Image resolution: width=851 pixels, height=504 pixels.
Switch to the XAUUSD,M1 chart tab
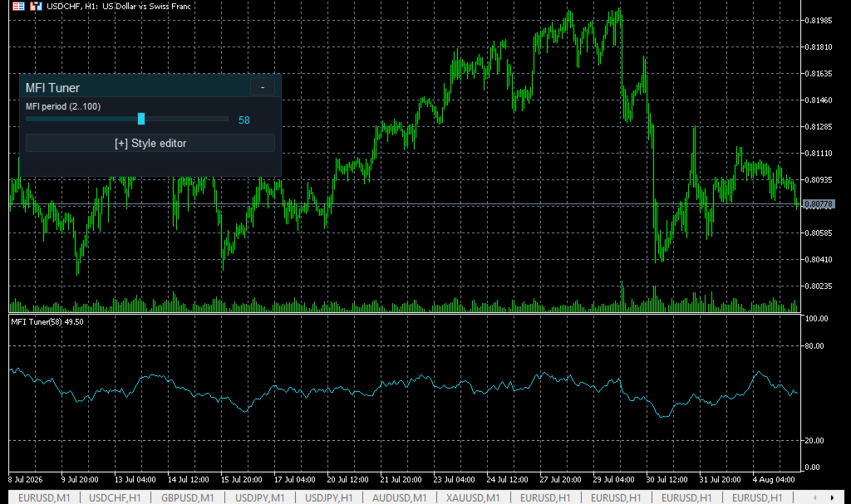click(x=473, y=497)
